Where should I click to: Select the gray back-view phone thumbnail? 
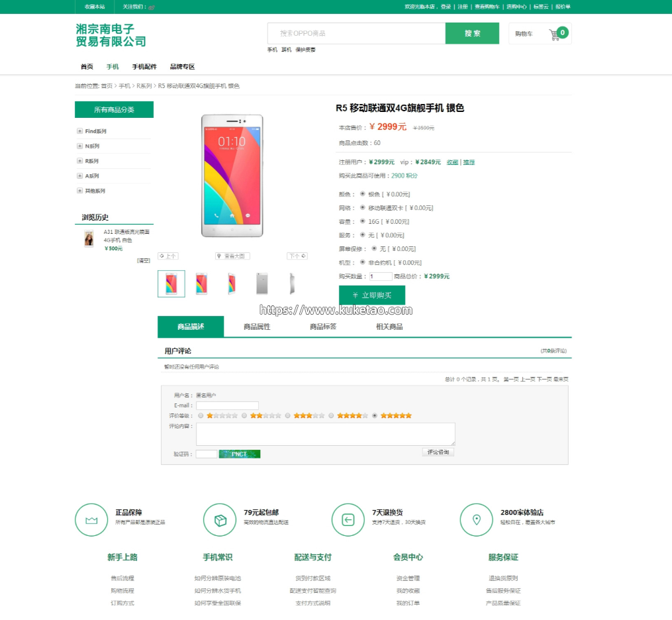pos(262,284)
